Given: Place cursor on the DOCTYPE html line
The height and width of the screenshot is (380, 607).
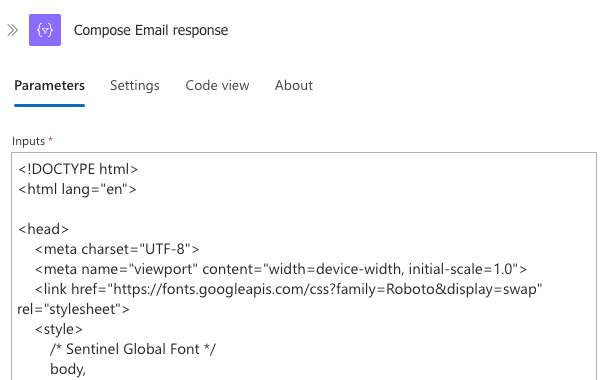Looking at the screenshot, I should [x=78, y=169].
